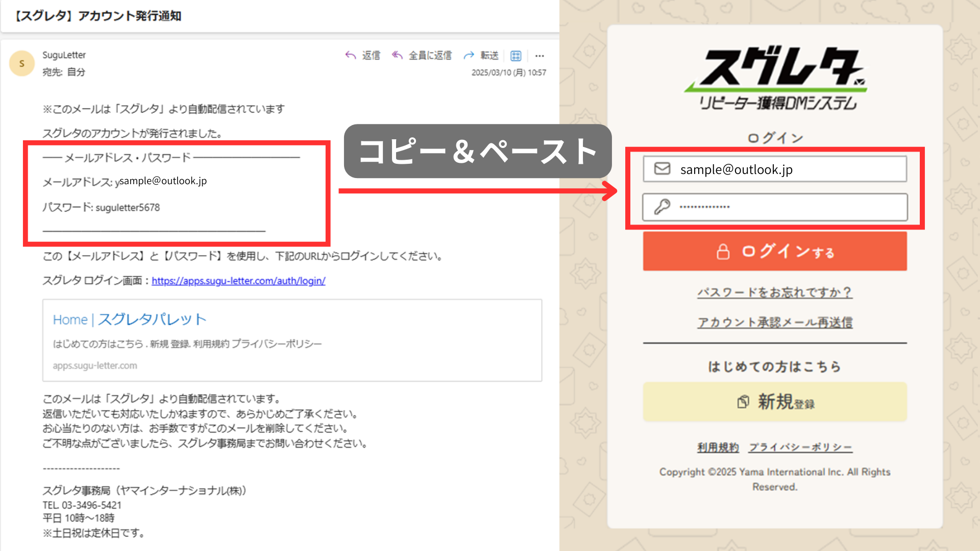Click the clipboard icon on 新規登録 button
This screenshot has height=551, width=980.
[x=743, y=402]
